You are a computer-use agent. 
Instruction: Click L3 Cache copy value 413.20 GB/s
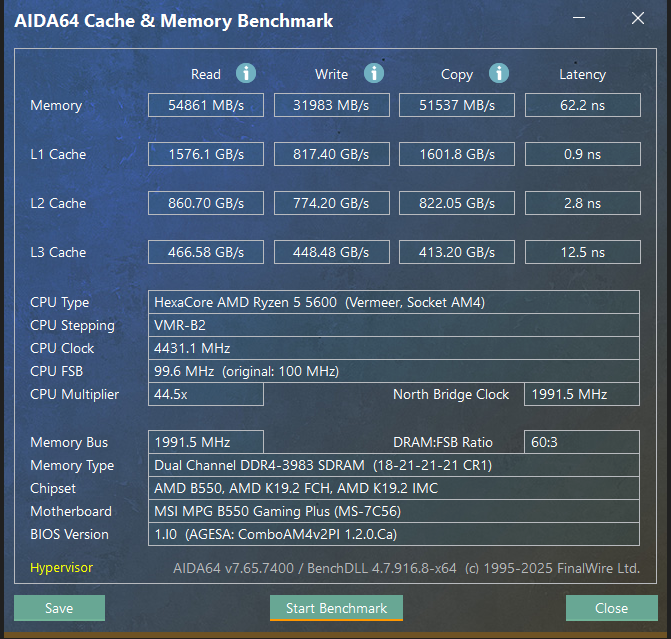[x=457, y=252]
